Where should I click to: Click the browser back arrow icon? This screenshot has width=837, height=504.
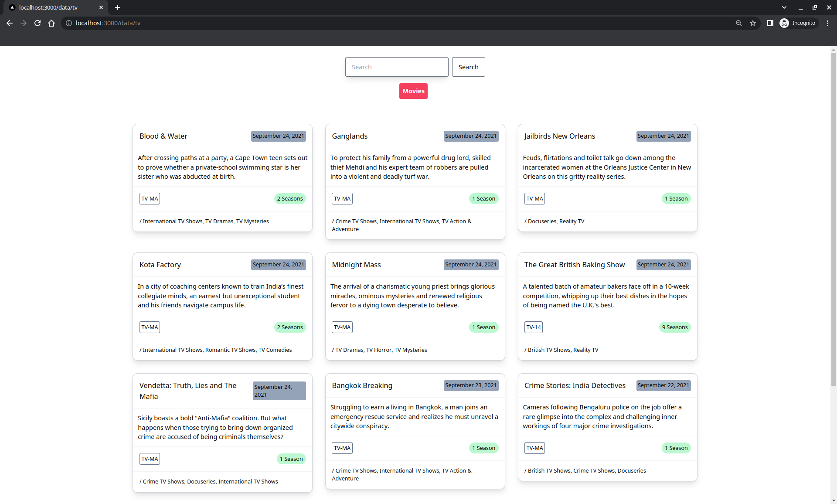(x=10, y=23)
